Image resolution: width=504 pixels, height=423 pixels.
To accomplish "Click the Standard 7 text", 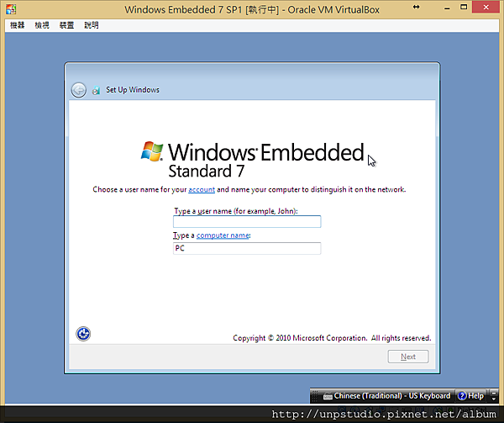I will [x=207, y=171].
